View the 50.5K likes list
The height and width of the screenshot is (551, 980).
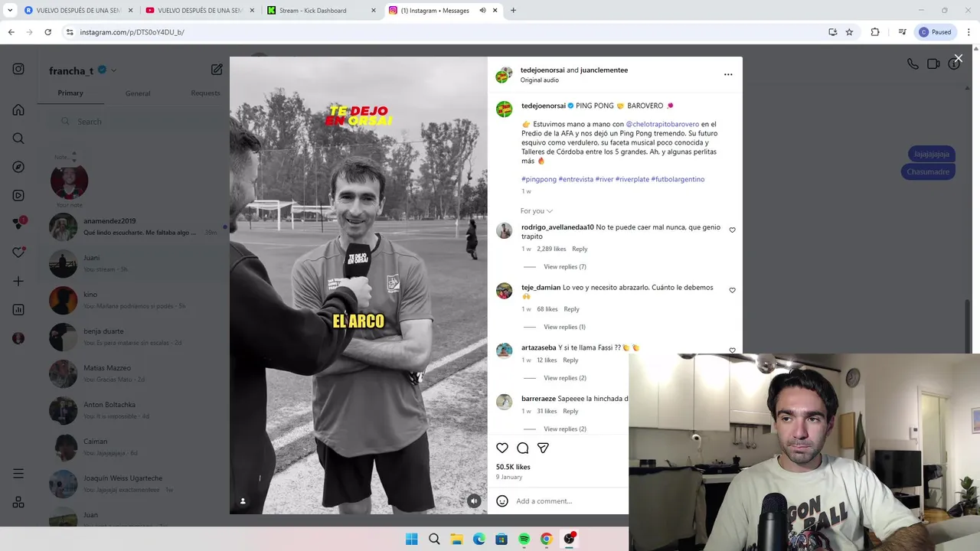tap(513, 467)
